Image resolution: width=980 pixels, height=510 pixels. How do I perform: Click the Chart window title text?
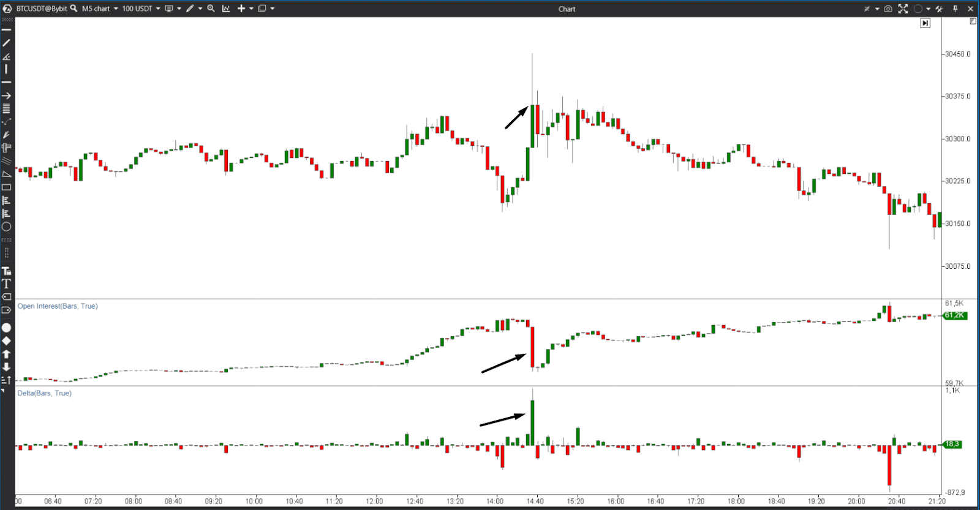point(567,9)
